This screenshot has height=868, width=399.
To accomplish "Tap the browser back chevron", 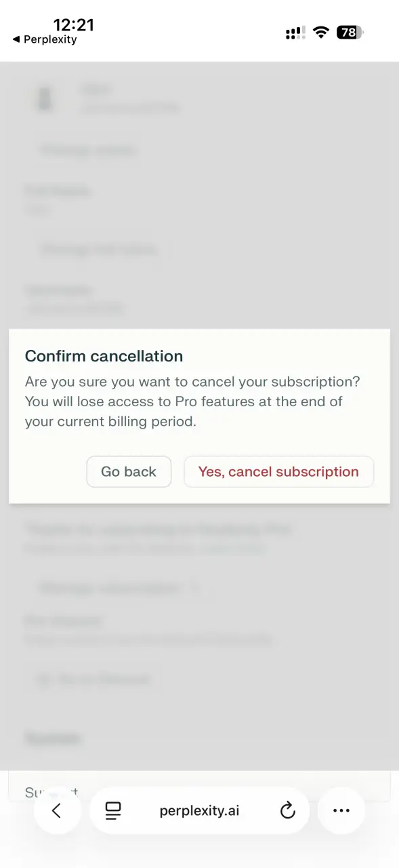I will (x=57, y=810).
